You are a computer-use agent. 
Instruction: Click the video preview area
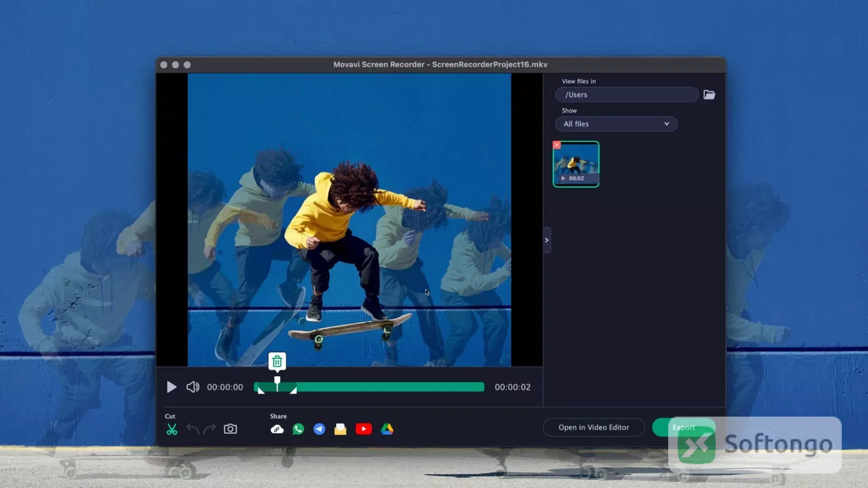349,220
